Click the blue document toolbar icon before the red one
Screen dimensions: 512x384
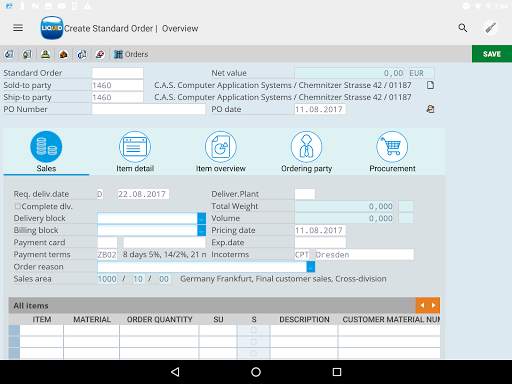(x=82, y=54)
